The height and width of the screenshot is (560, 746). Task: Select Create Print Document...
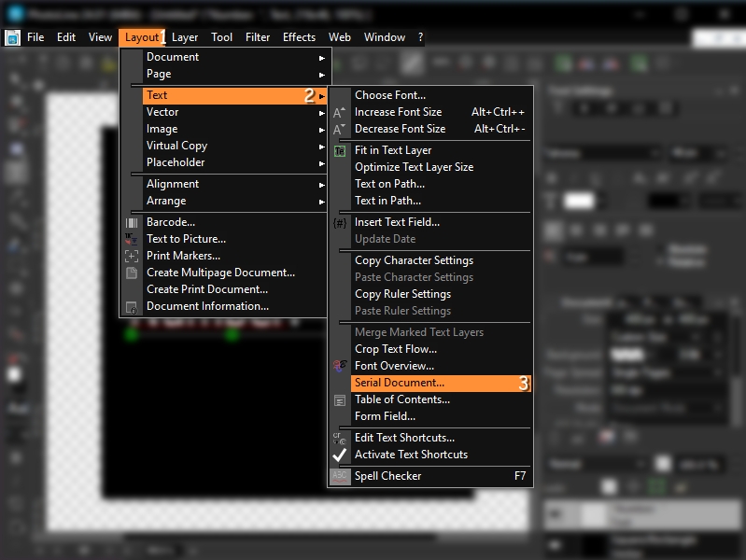(207, 289)
